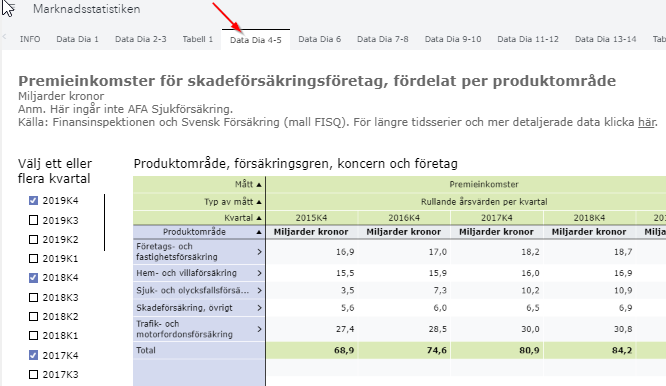
Task: Check the 2018K3 quarter checkbox
Action: (33, 297)
